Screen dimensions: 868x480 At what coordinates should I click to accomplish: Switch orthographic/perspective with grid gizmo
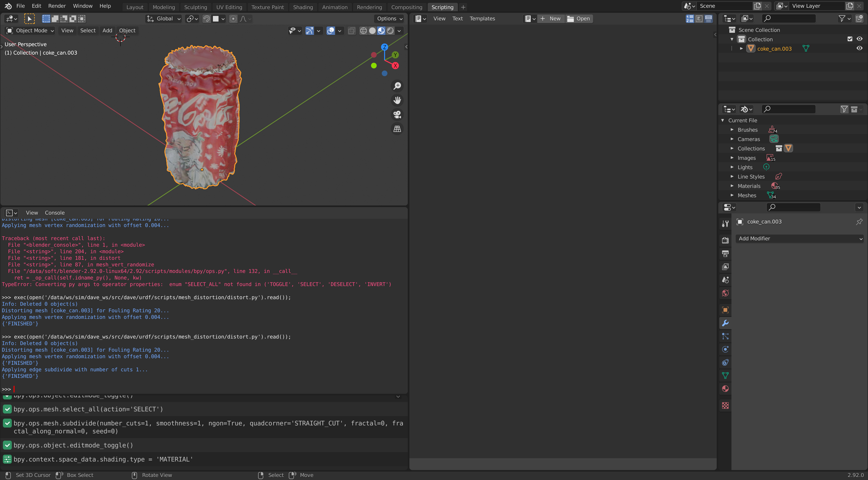coord(397,129)
